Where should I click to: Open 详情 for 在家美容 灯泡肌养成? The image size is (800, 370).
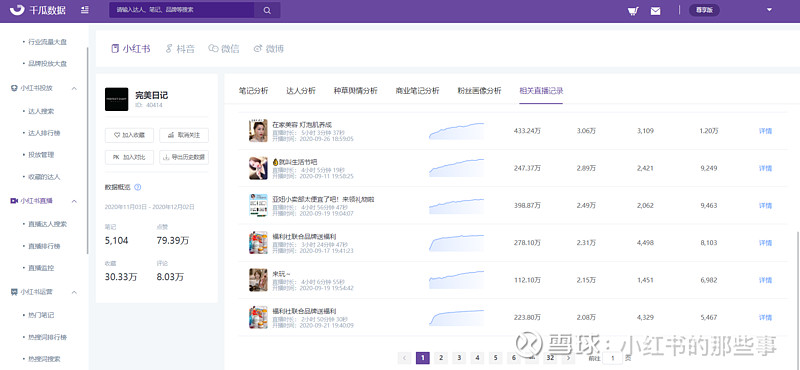[x=765, y=131]
